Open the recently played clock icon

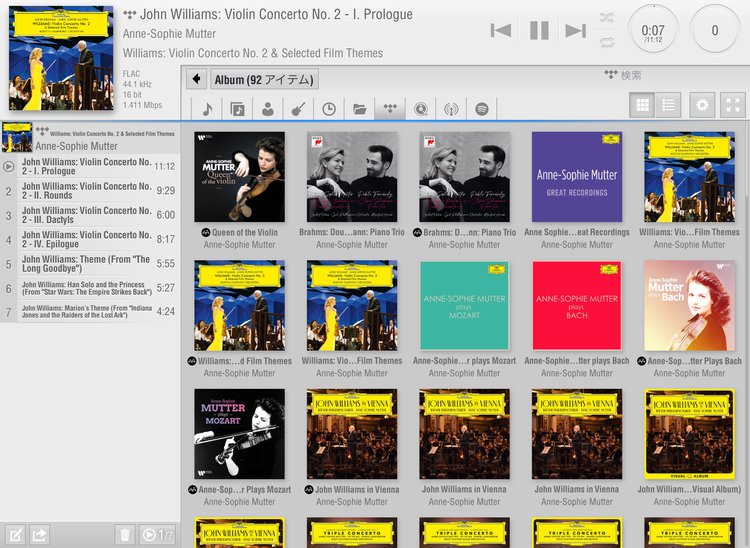[x=329, y=109]
